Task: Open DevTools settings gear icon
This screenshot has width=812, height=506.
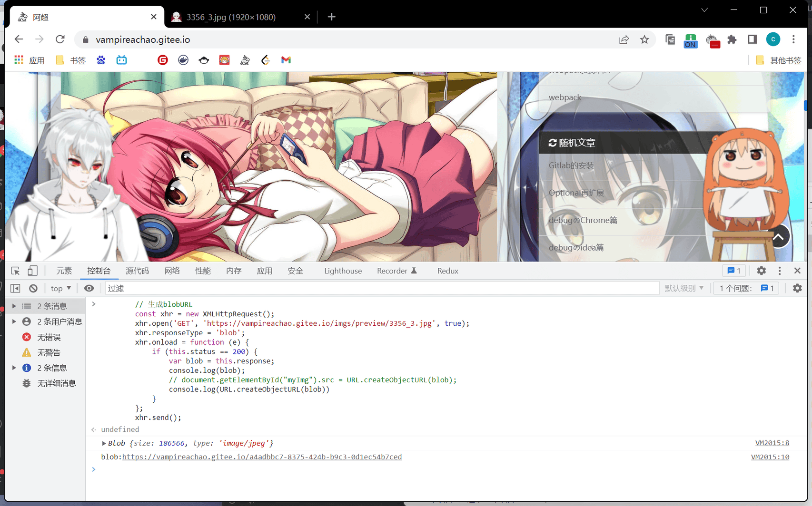Action: (x=761, y=271)
